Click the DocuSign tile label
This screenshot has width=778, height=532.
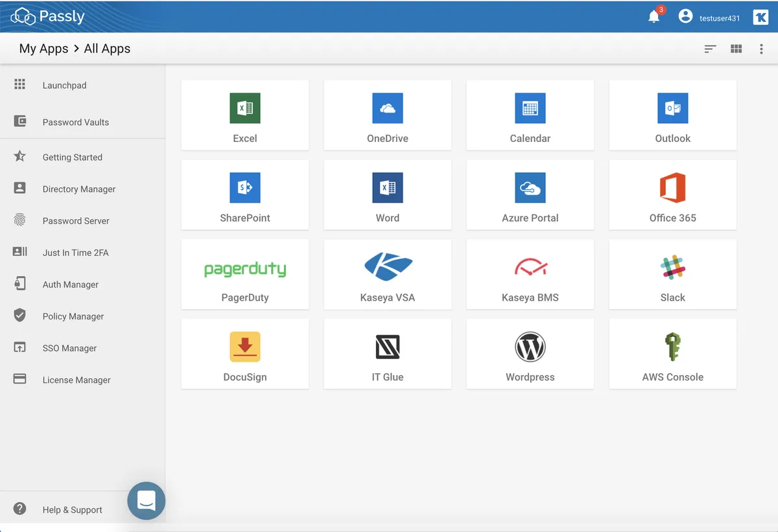[245, 377]
